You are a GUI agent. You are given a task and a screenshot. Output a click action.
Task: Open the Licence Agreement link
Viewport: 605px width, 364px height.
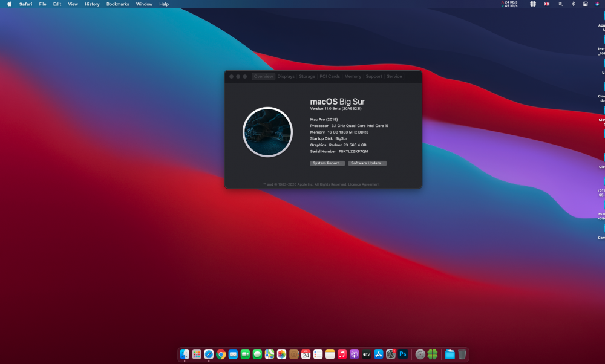point(364,184)
